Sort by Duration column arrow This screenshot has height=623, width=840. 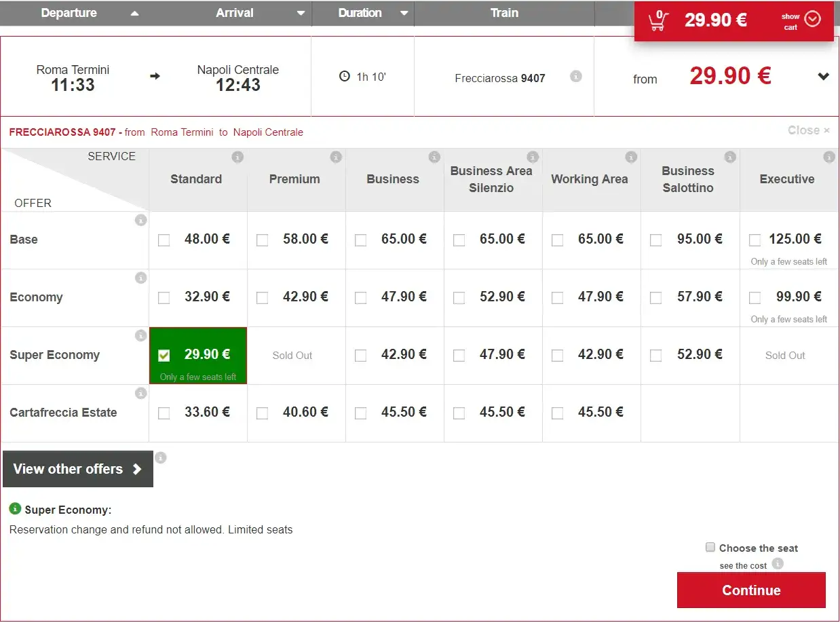click(404, 13)
